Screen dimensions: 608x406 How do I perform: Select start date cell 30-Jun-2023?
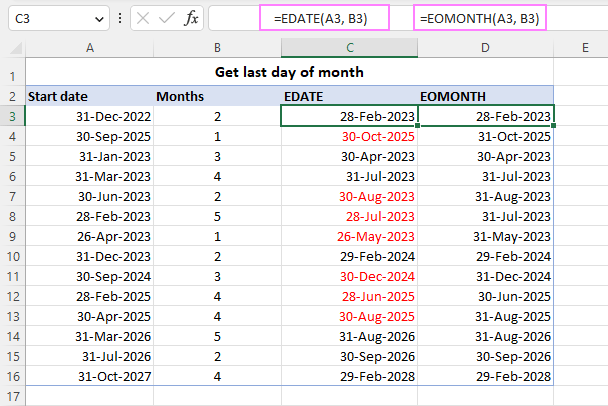point(90,196)
